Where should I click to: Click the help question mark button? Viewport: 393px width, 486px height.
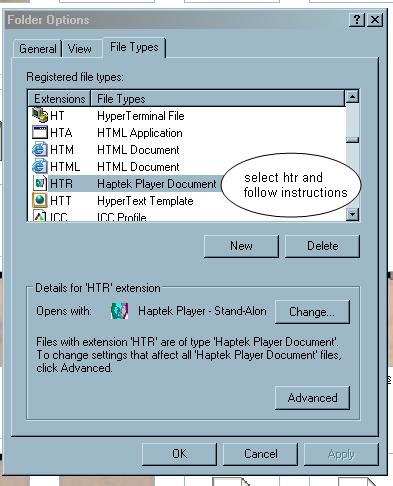356,20
